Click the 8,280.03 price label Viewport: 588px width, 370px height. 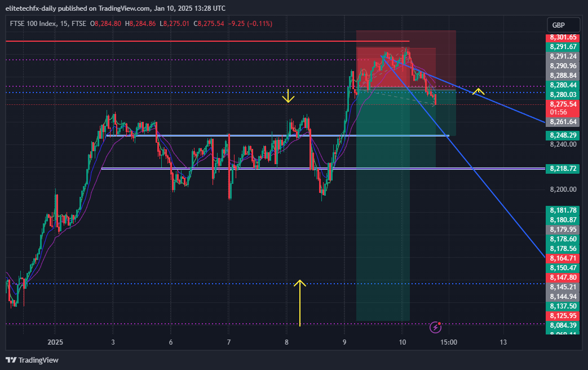pyautogui.click(x=563, y=95)
